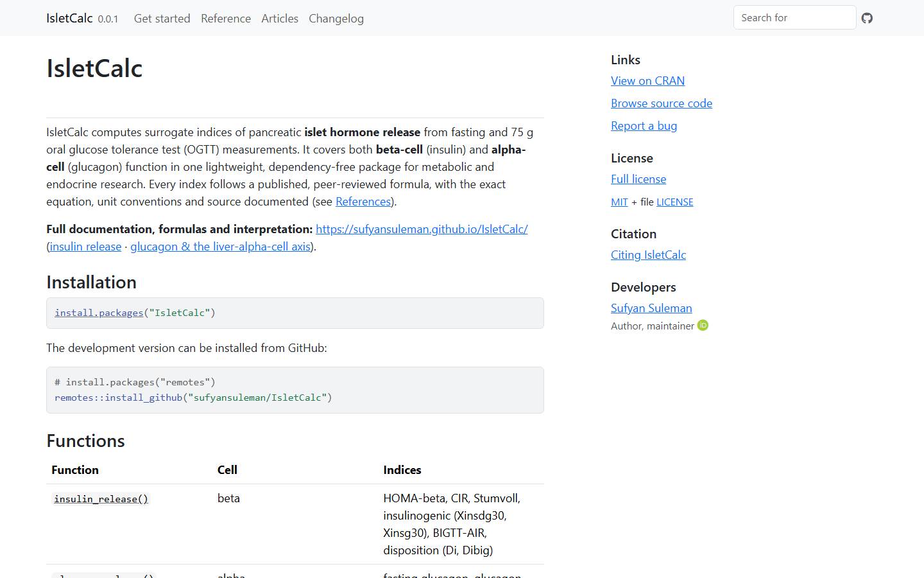Click the Citation sidebar heading
The image size is (924, 578).
pos(633,234)
